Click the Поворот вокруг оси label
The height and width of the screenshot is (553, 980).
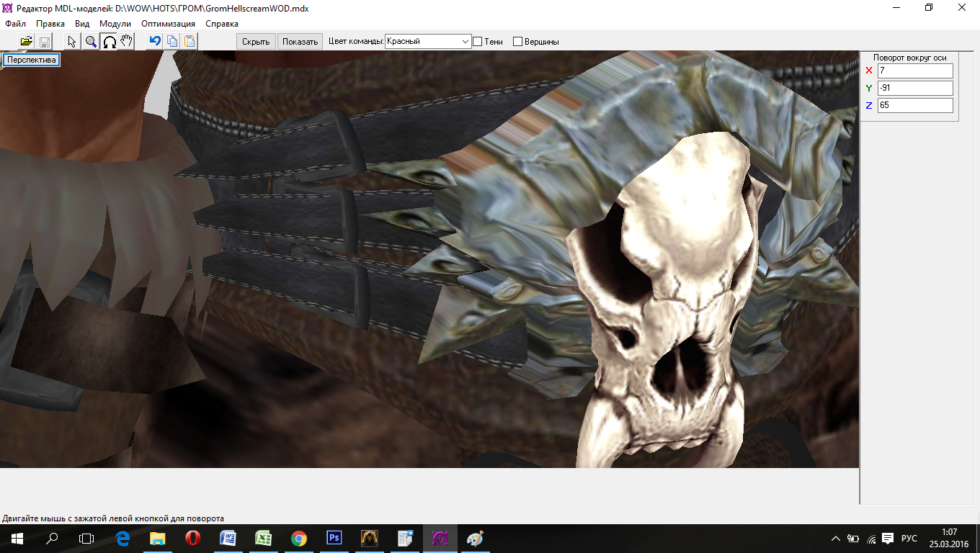tap(909, 58)
